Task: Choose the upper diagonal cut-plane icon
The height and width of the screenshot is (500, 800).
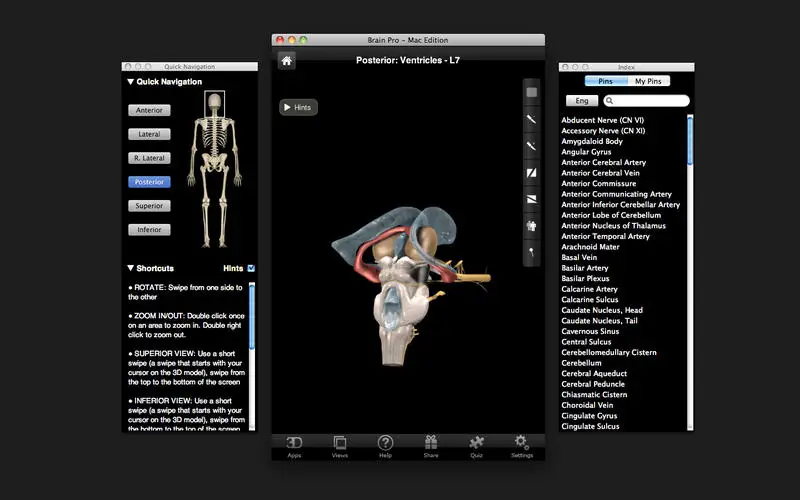Action: (x=531, y=172)
